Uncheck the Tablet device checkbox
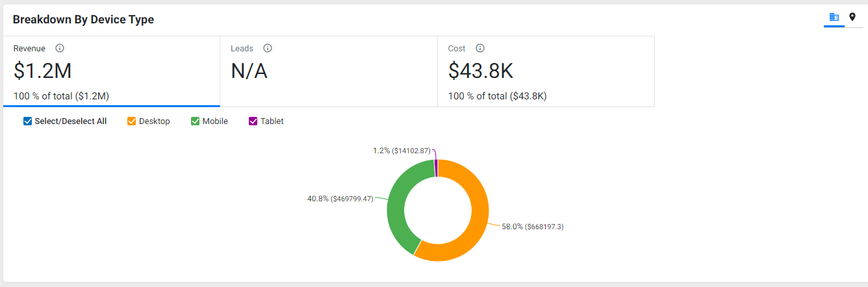Viewport: 868px width, 287px height. click(x=253, y=121)
